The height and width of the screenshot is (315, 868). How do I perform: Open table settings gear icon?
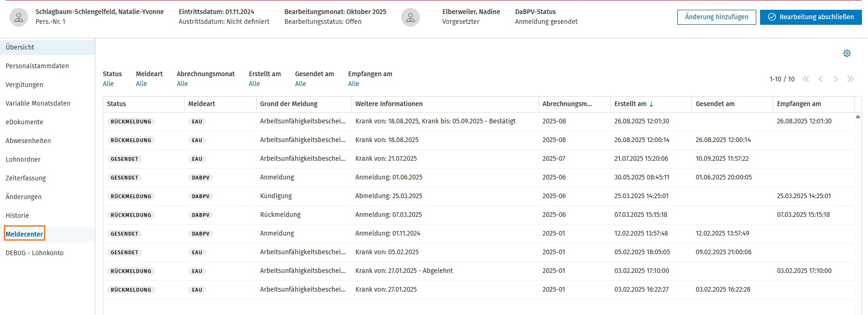[x=846, y=53]
